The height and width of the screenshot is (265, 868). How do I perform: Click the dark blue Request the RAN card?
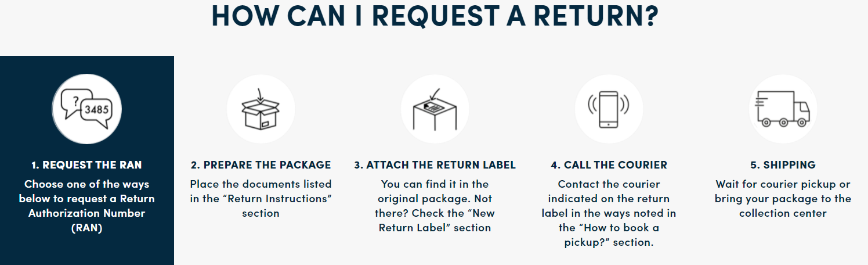pos(87,160)
